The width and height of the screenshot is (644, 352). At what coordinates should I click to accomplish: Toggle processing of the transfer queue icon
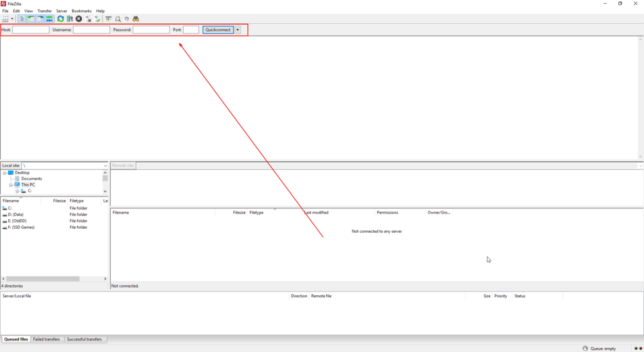[70, 19]
